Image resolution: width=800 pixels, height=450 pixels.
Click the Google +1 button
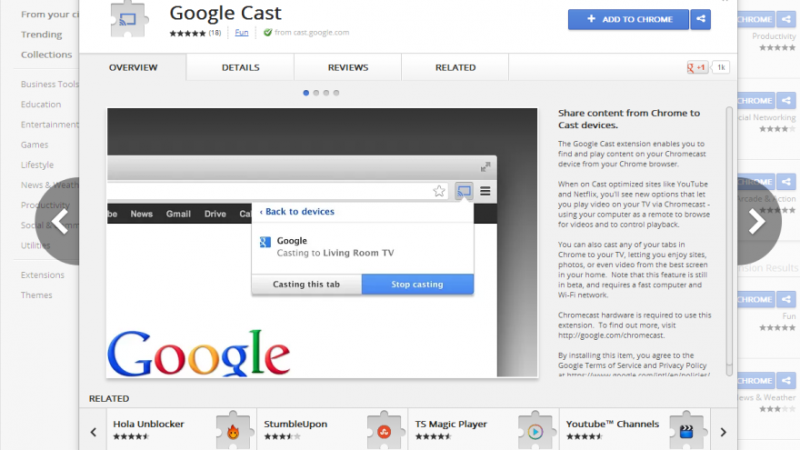(697, 67)
